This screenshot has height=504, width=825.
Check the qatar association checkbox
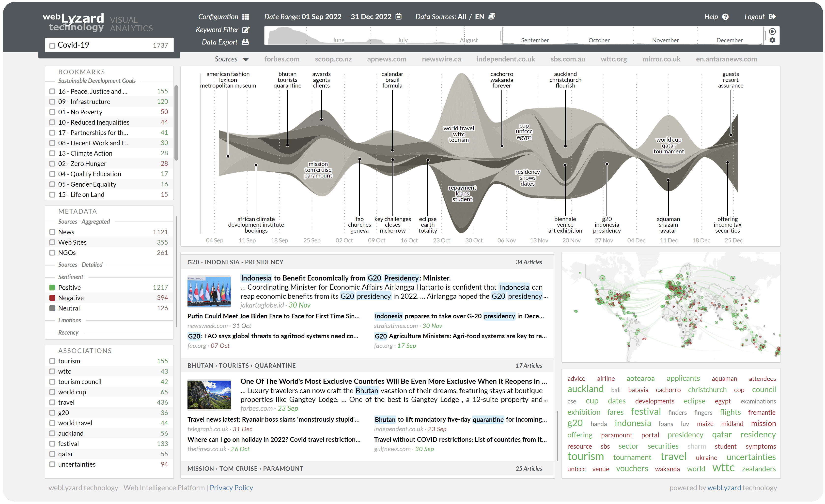pyautogui.click(x=52, y=454)
